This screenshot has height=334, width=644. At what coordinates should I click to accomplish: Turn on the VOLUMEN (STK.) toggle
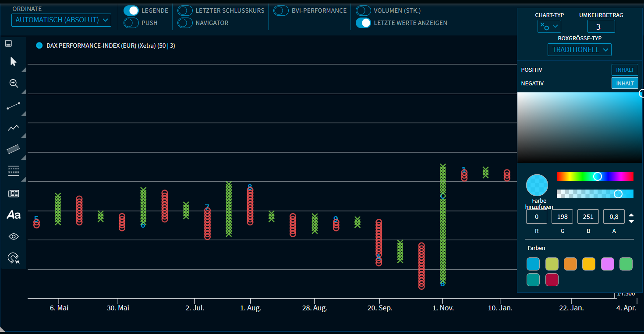pos(363,11)
